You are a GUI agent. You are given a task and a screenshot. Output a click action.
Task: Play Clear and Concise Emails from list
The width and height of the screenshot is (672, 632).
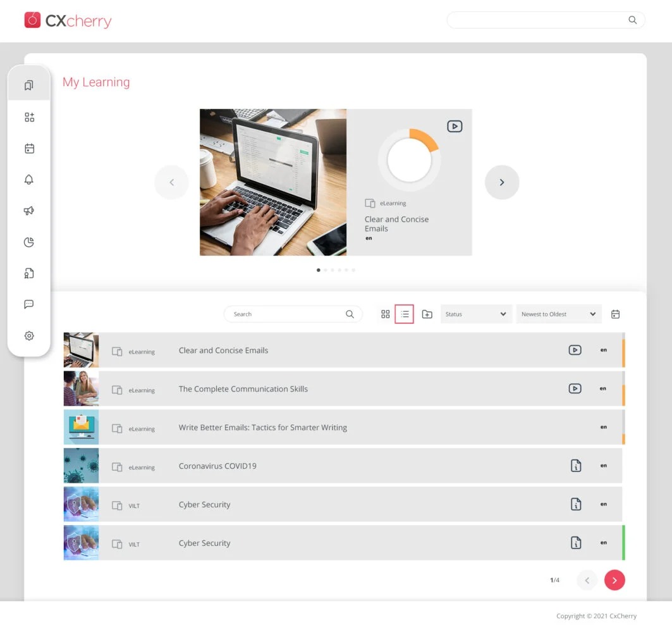pos(575,350)
